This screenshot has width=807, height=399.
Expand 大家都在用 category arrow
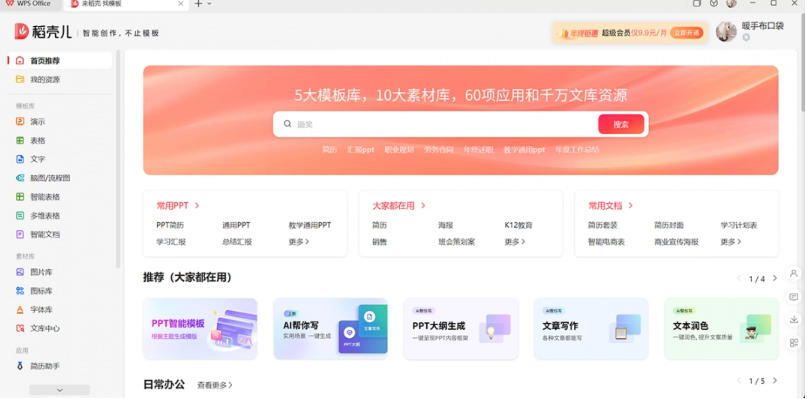pos(423,205)
